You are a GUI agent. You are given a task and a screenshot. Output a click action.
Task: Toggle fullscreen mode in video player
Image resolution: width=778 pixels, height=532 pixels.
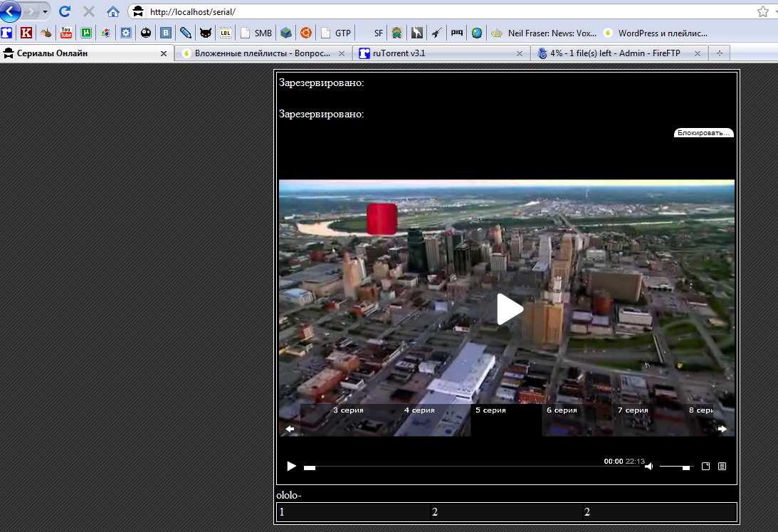pos(706,467)
